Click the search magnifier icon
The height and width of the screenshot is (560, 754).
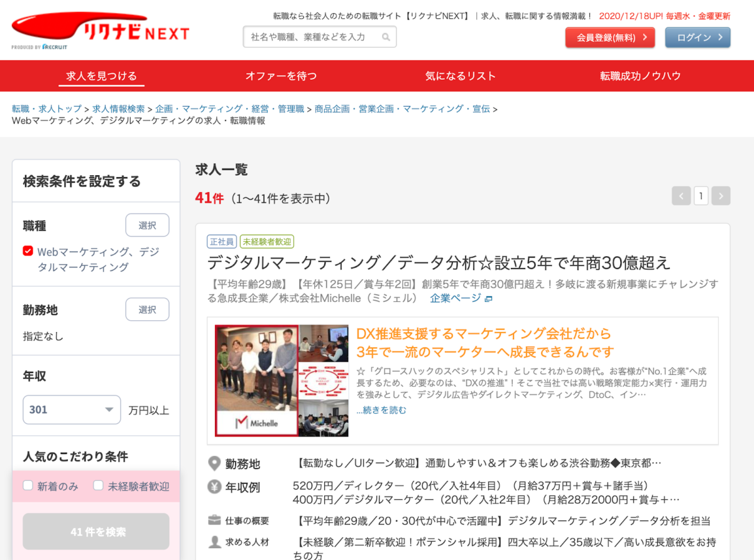tap(386, 37)
